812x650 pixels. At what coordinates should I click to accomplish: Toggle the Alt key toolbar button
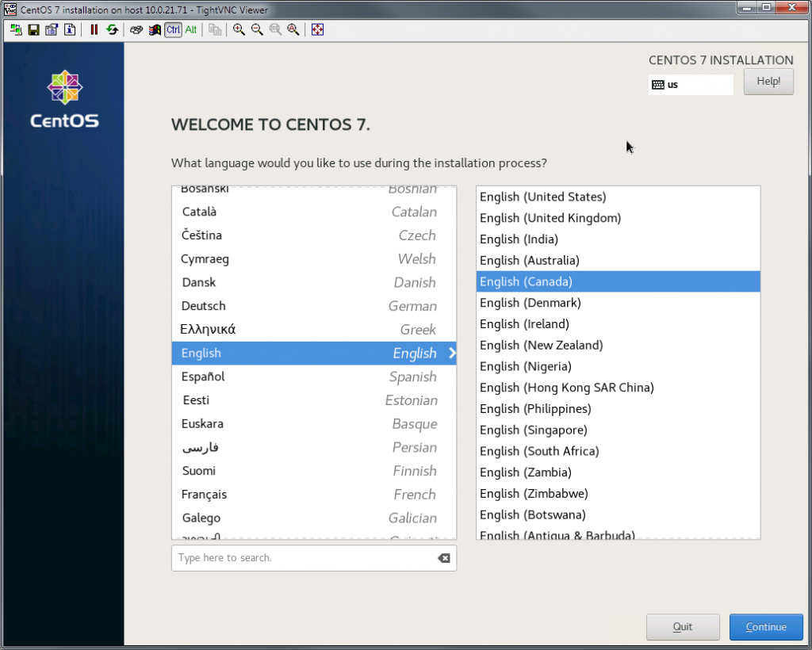tap(191, 29)
